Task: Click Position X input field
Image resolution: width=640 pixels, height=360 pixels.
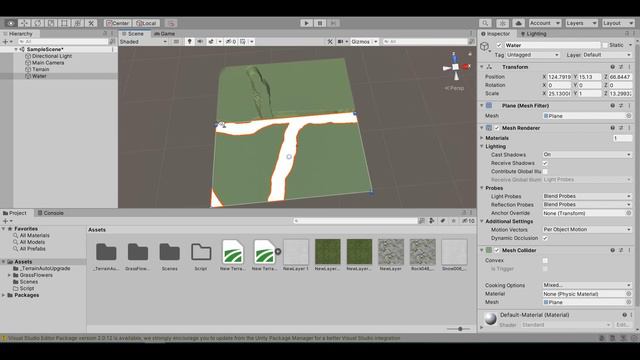Action: pyautogui.click(x=560, y=77)
